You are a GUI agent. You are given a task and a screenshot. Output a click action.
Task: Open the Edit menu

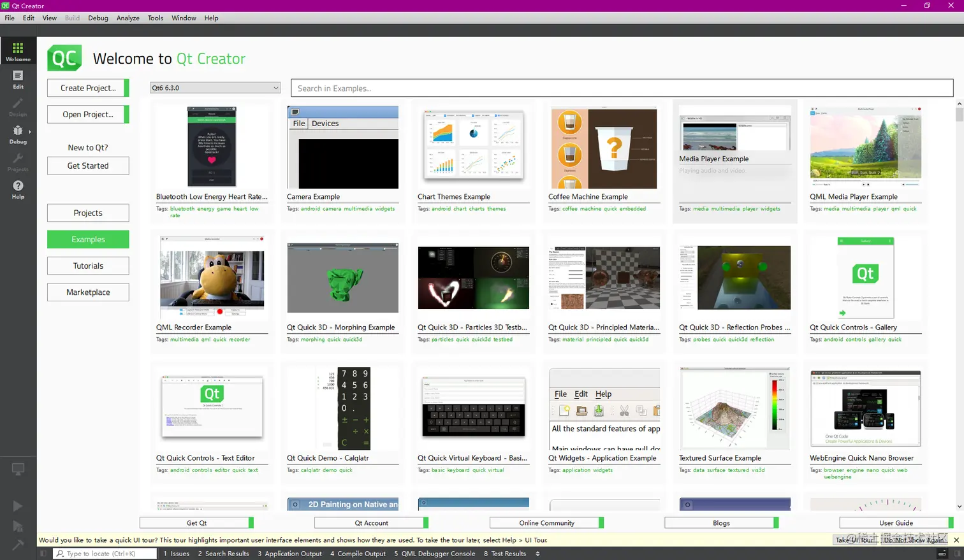coord(29,18)
